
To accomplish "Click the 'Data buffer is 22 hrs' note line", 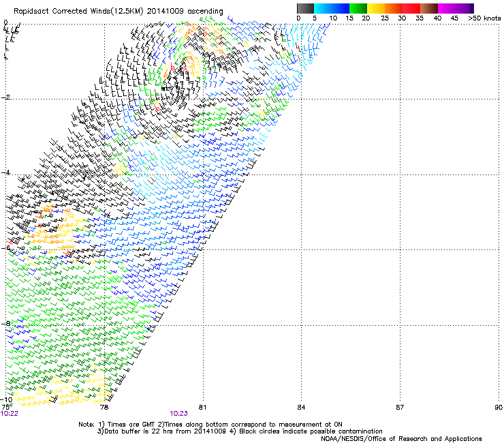I will [240, 431].
